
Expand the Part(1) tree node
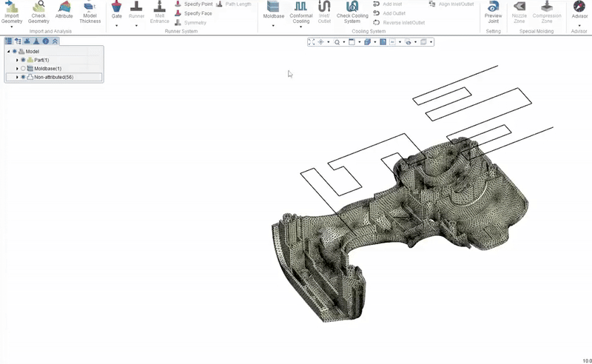point(17,60)
